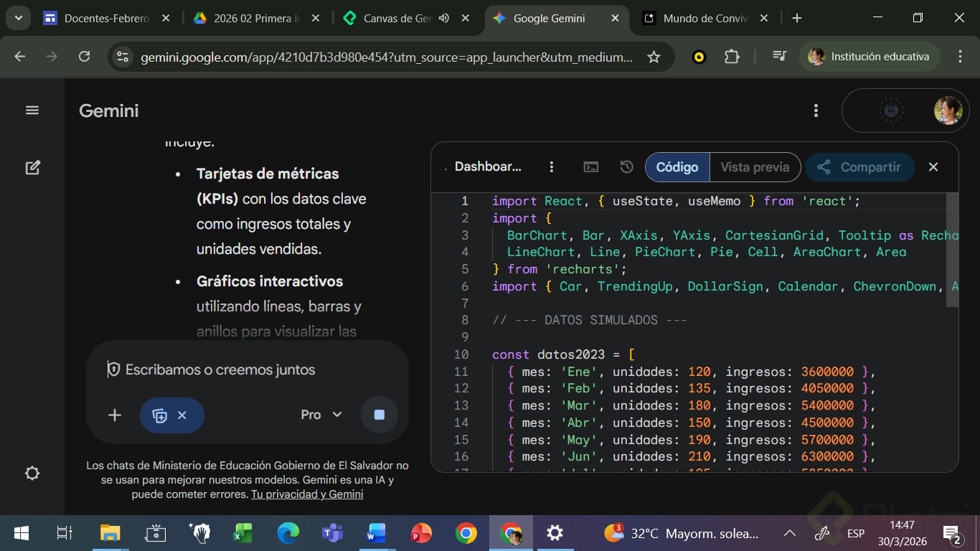Open the console icon in canvas toolbar
The height and width of the screenshot is (551, 980).
pos(591,167)
